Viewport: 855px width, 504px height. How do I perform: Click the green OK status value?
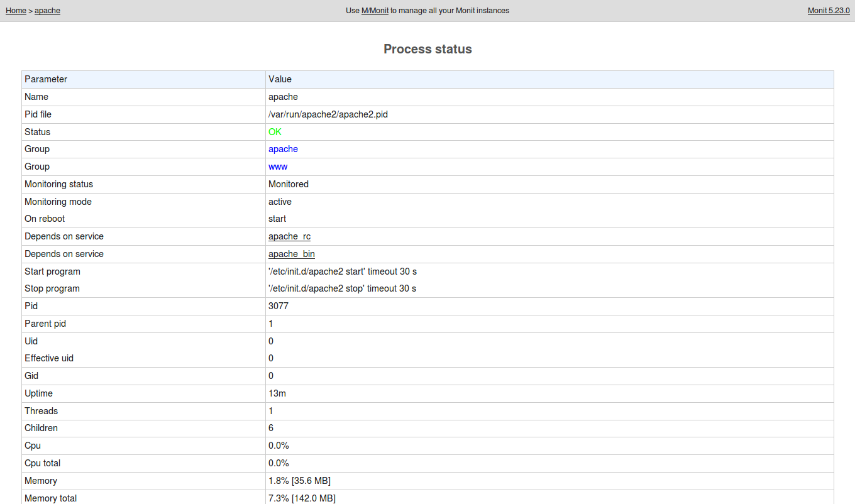coord(275,132)
